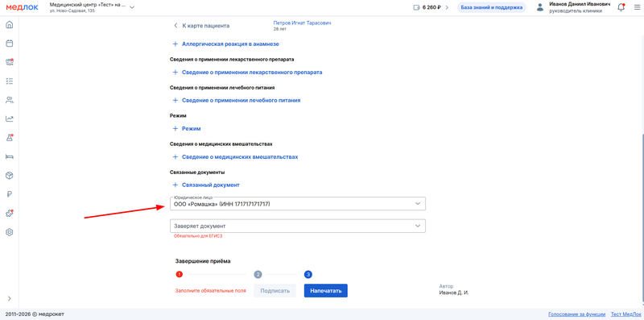Open the laboratory flask icon
The image size is (644, 320).
pyautogui.click(x=10, y=138)
